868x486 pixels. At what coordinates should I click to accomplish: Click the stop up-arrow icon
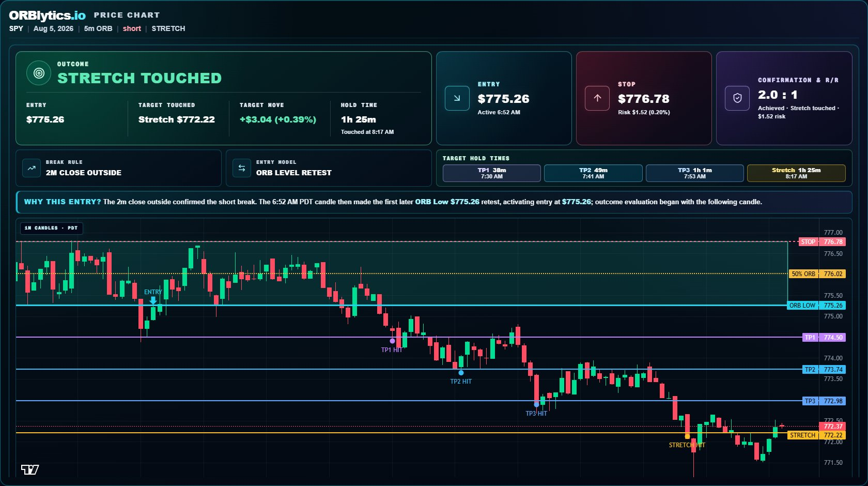click(x=597, y=98)
